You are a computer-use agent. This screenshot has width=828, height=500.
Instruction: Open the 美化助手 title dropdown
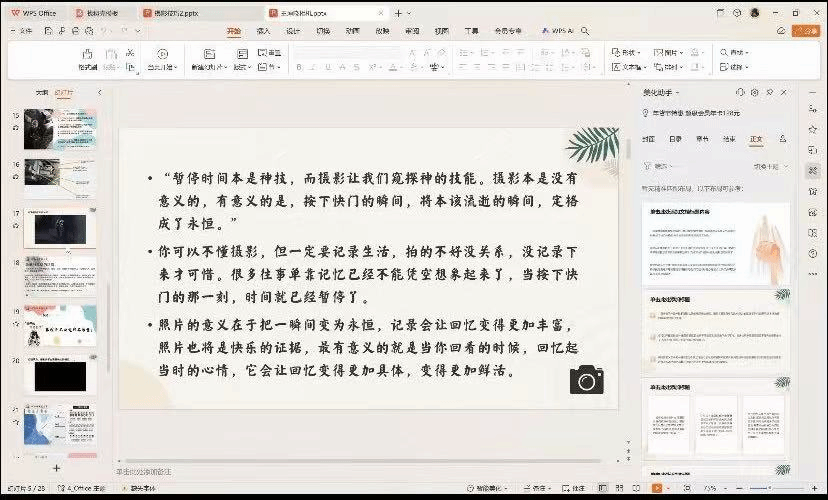pyautogui.click(x=666, y=92)
